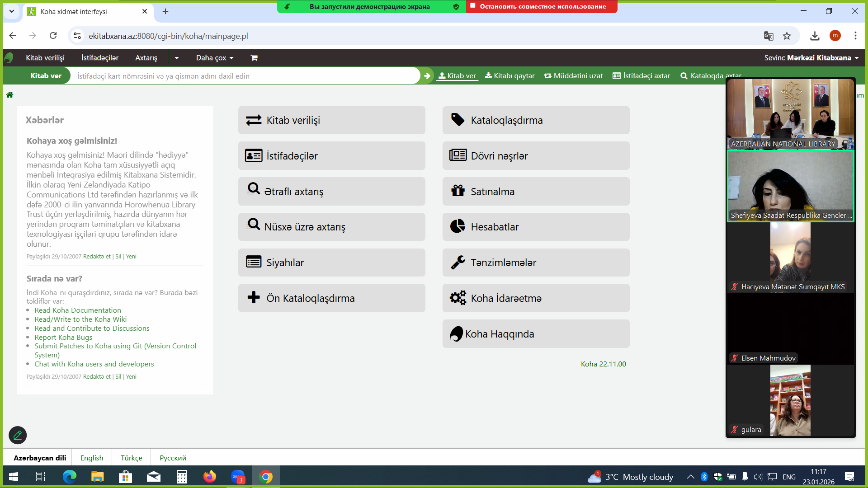Switch to the Kitabı qaytar tab
This screenshot has width=868, height=488.
509,76
